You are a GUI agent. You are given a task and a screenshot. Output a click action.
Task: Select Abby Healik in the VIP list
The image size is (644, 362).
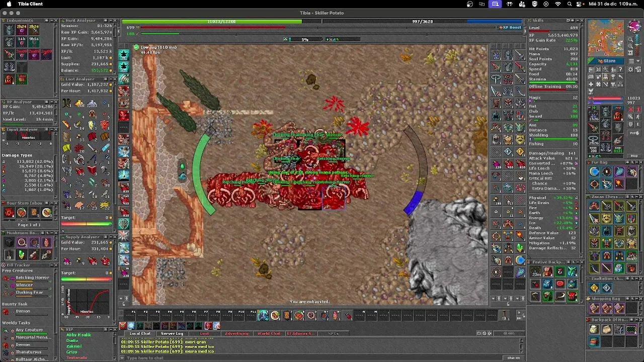click(79, 335)
